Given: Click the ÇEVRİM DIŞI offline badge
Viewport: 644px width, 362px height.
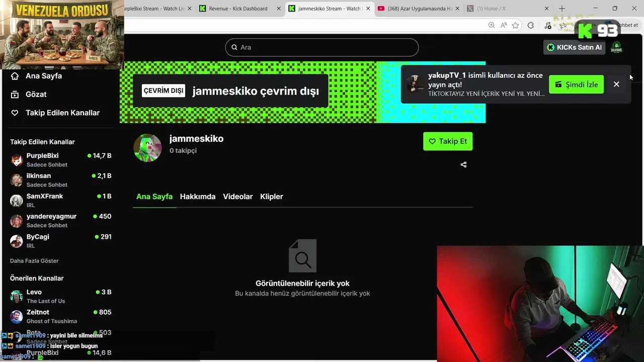Looking at the screenshot, I should pyautogui.click(x=164, y=91).
